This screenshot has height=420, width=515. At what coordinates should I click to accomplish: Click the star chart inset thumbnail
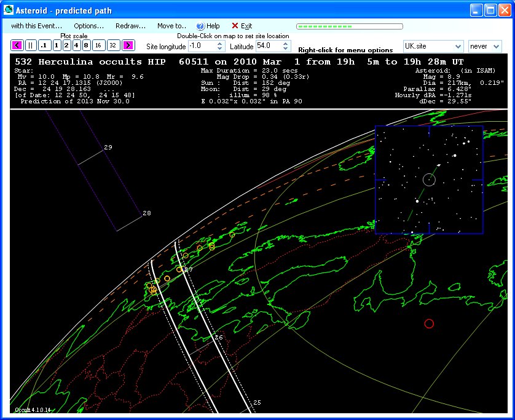pyautogui.click(x=428, y=180)
